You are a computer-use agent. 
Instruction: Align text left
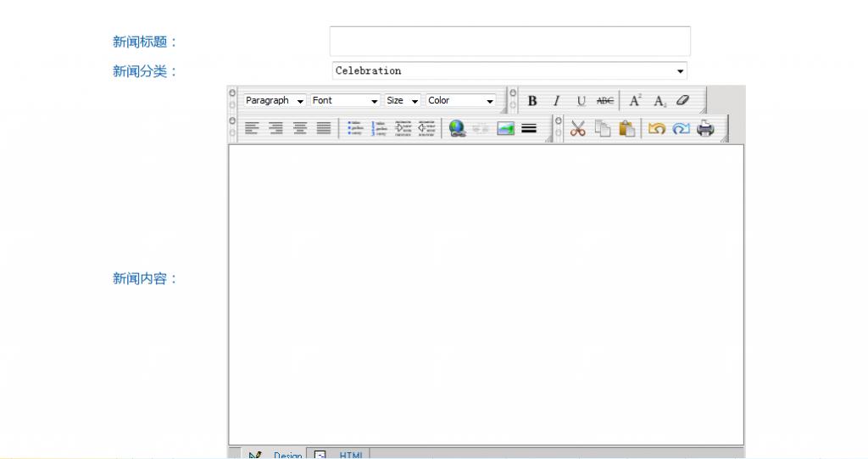pyautogui.click(x=252, y=129)
